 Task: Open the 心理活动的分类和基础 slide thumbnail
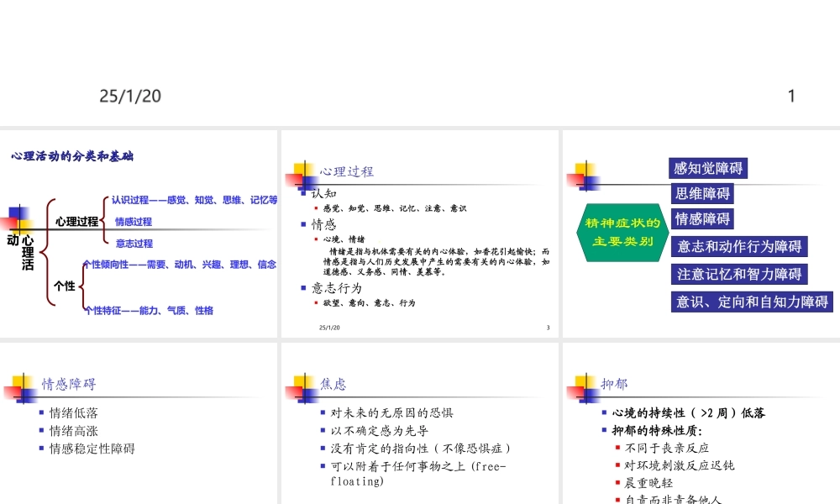pyautogui.click(x=139, y=234)
